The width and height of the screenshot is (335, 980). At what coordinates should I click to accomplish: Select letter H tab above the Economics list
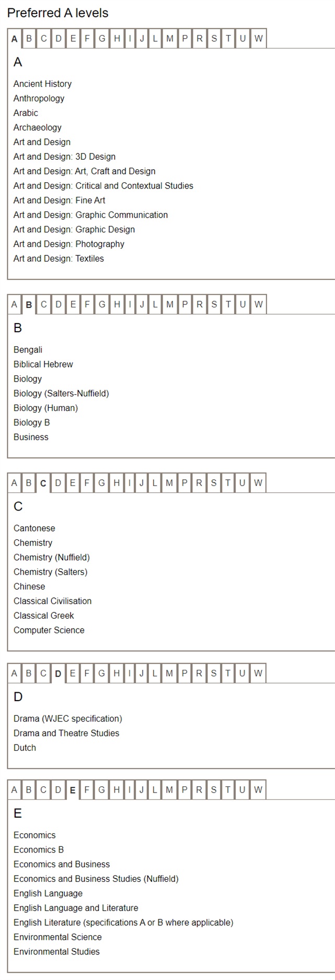(117, 790)
